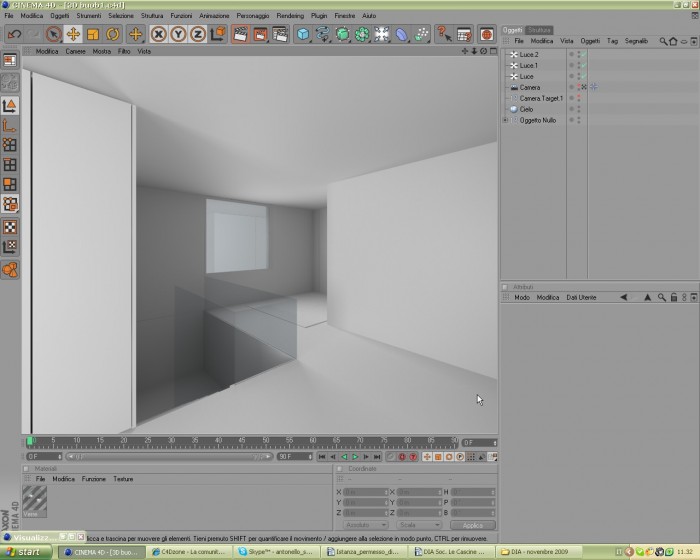Select the Scale tool icon

click(93, 34)
